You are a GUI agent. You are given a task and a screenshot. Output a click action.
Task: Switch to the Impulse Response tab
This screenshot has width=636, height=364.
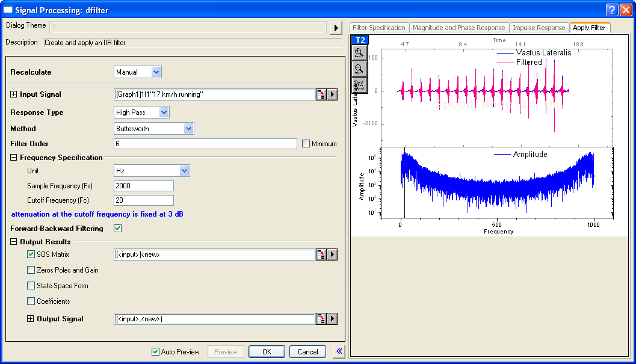click(x=539, y=28)
